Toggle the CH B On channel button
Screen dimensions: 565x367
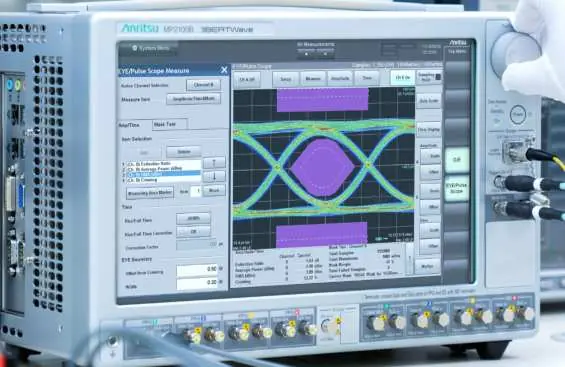coord(402,77)
